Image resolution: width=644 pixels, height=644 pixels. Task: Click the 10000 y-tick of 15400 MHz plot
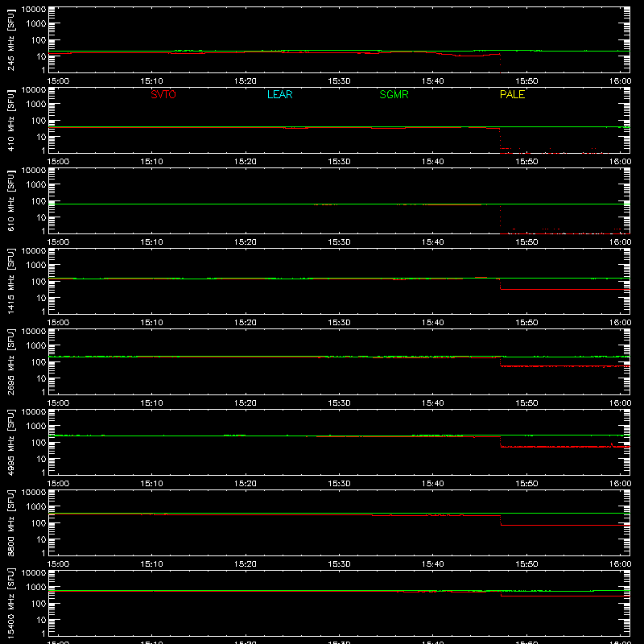(x=34, y=573)
